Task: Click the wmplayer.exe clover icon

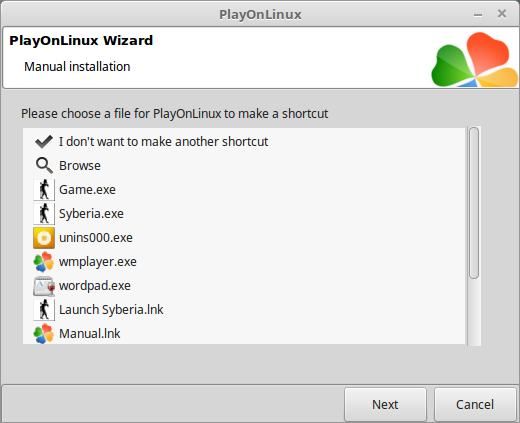Action: (44, 262)
